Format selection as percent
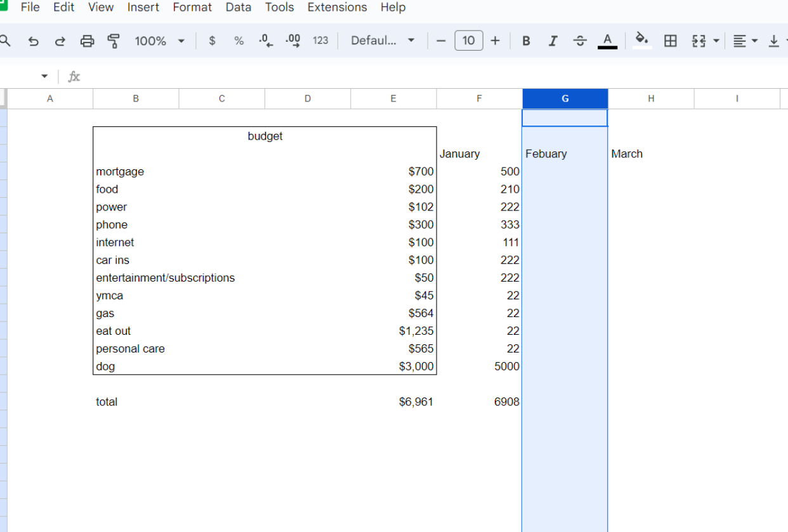 tap(239, 41)
